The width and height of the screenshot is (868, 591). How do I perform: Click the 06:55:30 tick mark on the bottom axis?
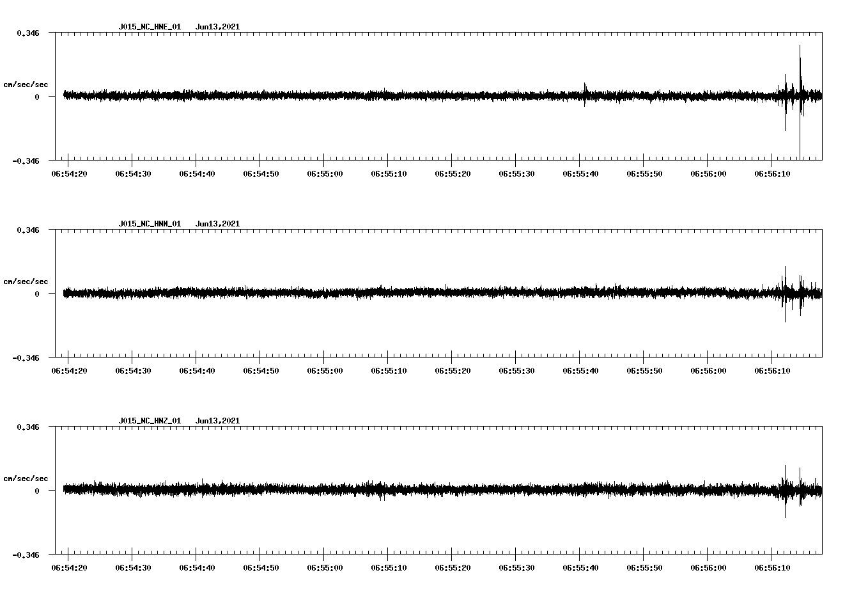pos(515,554)
